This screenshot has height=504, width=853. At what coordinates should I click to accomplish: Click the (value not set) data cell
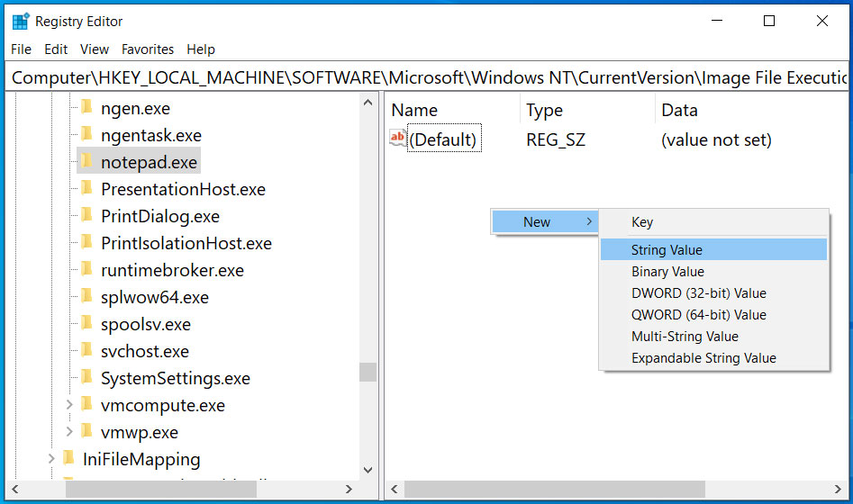716,139
